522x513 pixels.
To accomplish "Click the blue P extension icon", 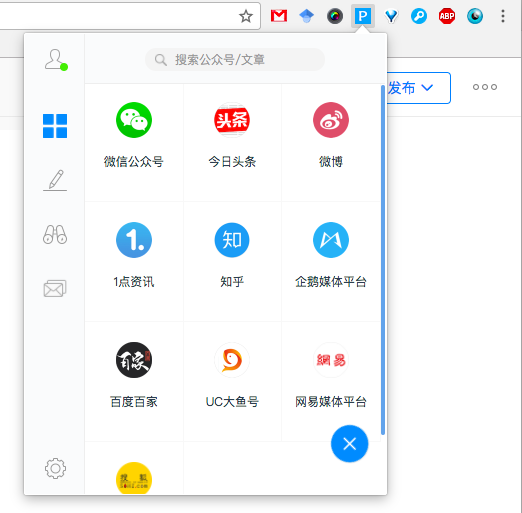I will [x=363, y=16].
